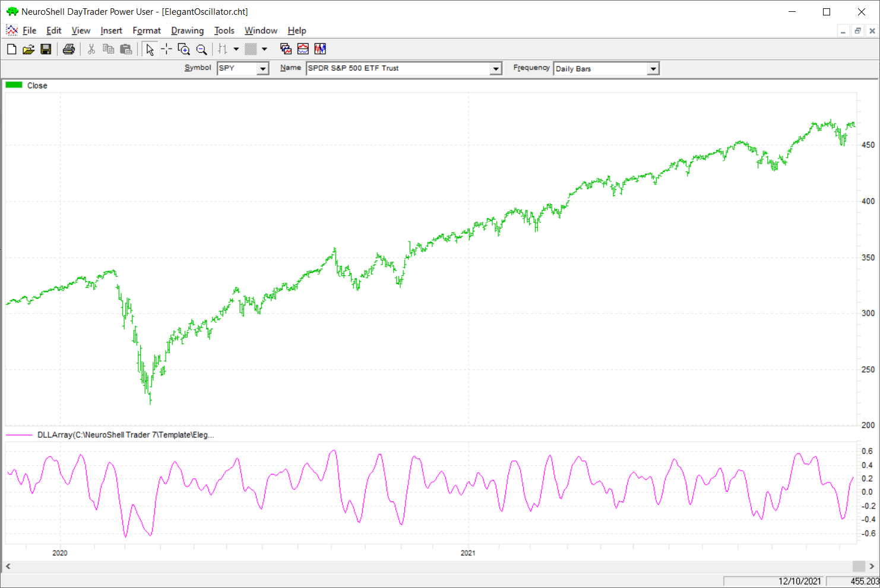Open the price bar style dropdown arrow

[236, 49]
